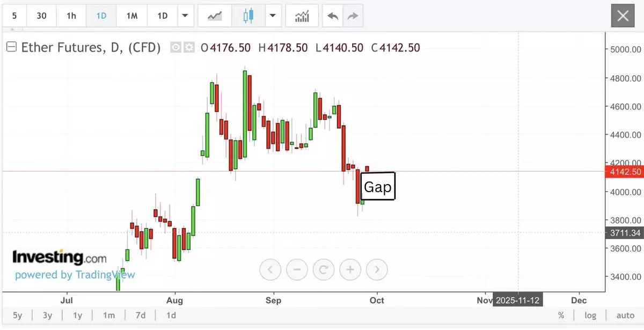Select the 30 minute interval tab

41,16
